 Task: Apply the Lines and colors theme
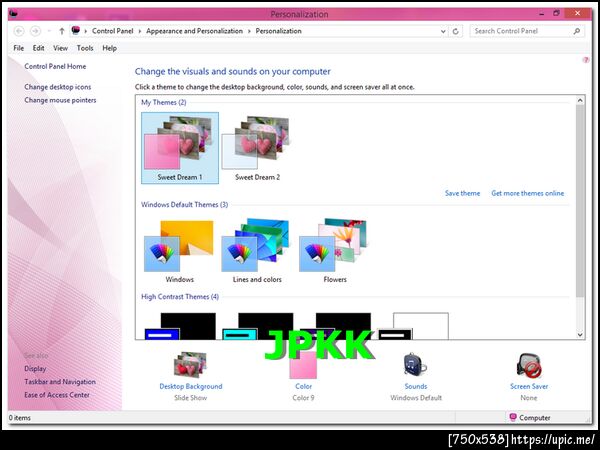coord(257,251)
